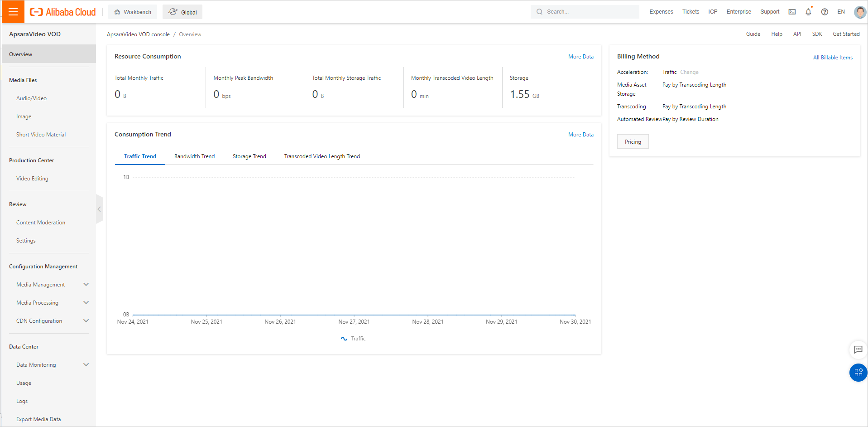The image size is (868, 427).
Task: Select Overview in the sidebar
Action: 49,54
